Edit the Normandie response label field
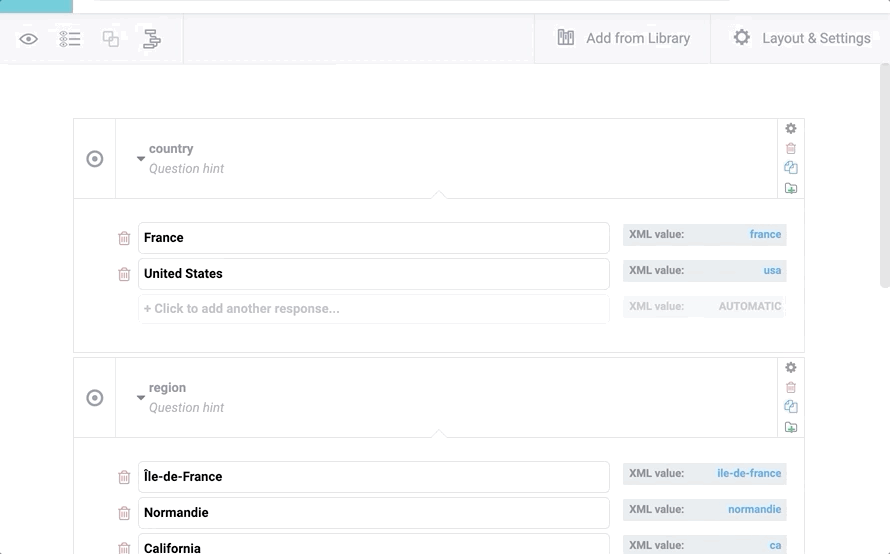The image size is (890, 554). pyautogui.click(x=373, y=513)
